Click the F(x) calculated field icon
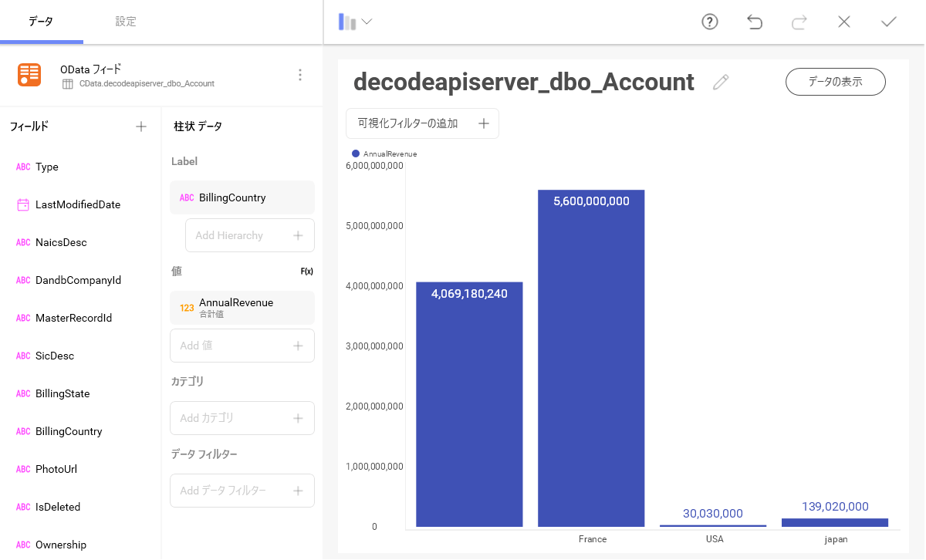 click(306, 272)
